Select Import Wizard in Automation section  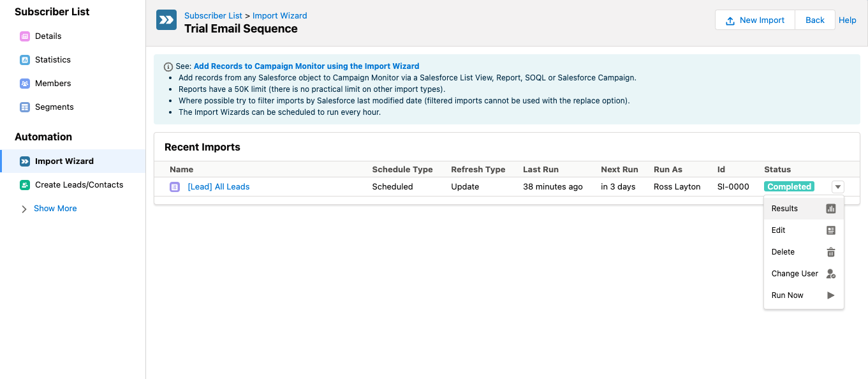pyautogui.click(x=73, y=161)
